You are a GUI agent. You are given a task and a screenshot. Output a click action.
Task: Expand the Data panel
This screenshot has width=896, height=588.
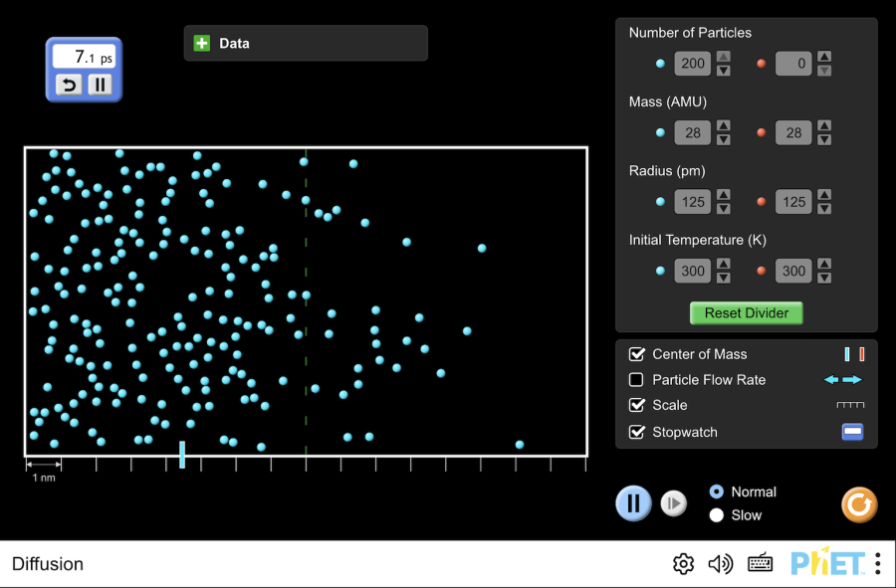click(202, 44)
